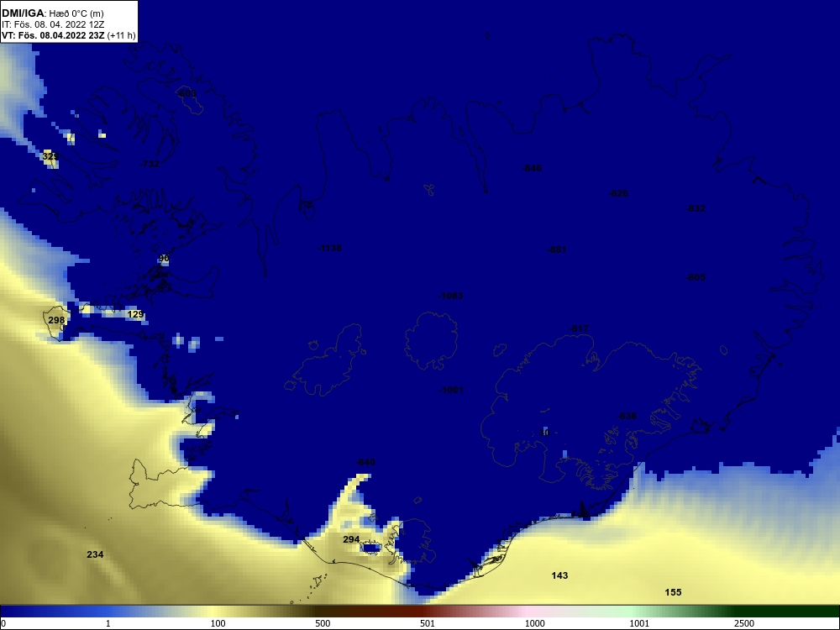840x630 pixels.
Task: Click the legend label 1000
Action: click(534, 623)
